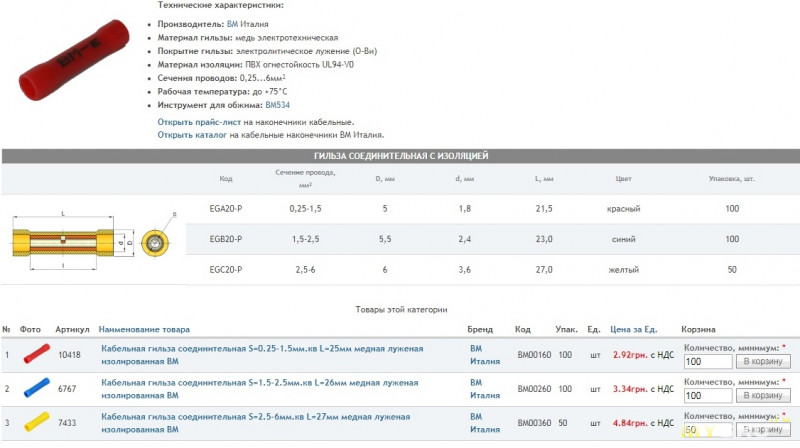Screen dimensions: 800x448
Task: Select code cell EGC20-P
Action: 226,270
